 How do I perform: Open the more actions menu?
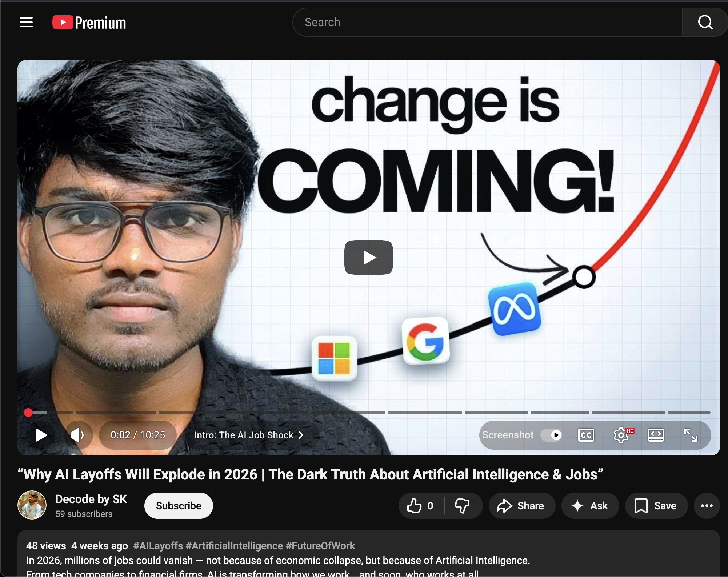(x=706, y=506)
